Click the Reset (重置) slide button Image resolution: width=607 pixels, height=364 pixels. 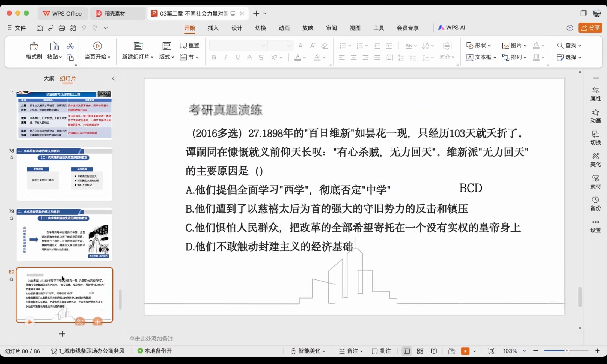tap(189, 46)
